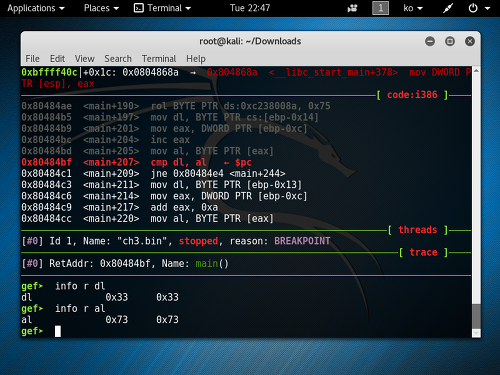Click the add eax, 0xa instruction

[184, 207]
